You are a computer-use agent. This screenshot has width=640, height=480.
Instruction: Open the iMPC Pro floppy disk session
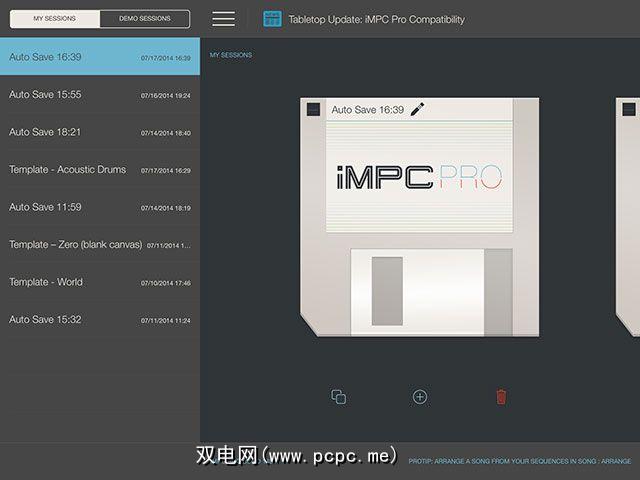click(420, 217)
